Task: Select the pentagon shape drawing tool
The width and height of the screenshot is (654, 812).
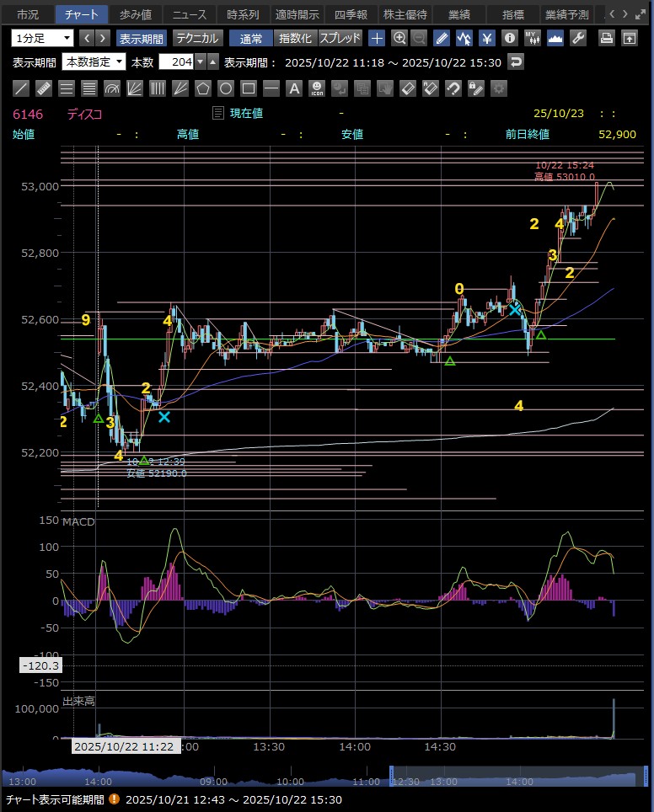Action: [203, 88]
